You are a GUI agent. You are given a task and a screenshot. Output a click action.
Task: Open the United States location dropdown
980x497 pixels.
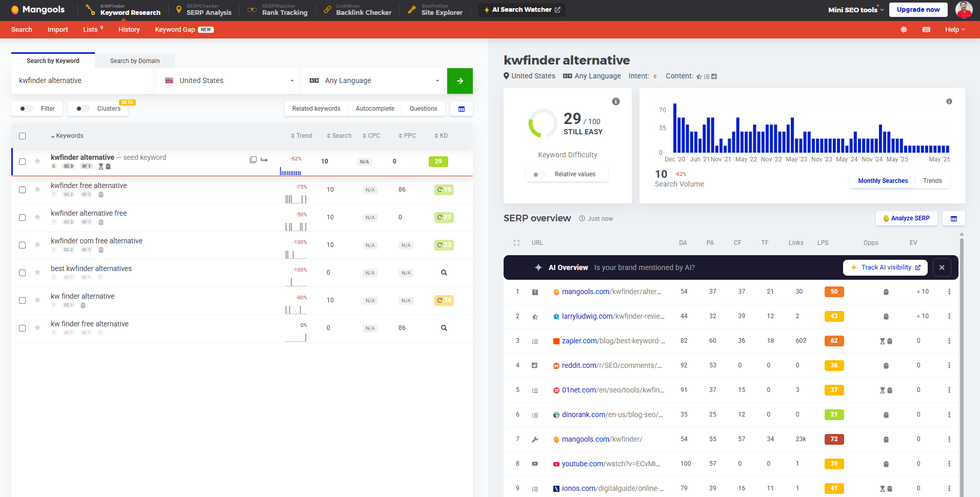(229, 81)
